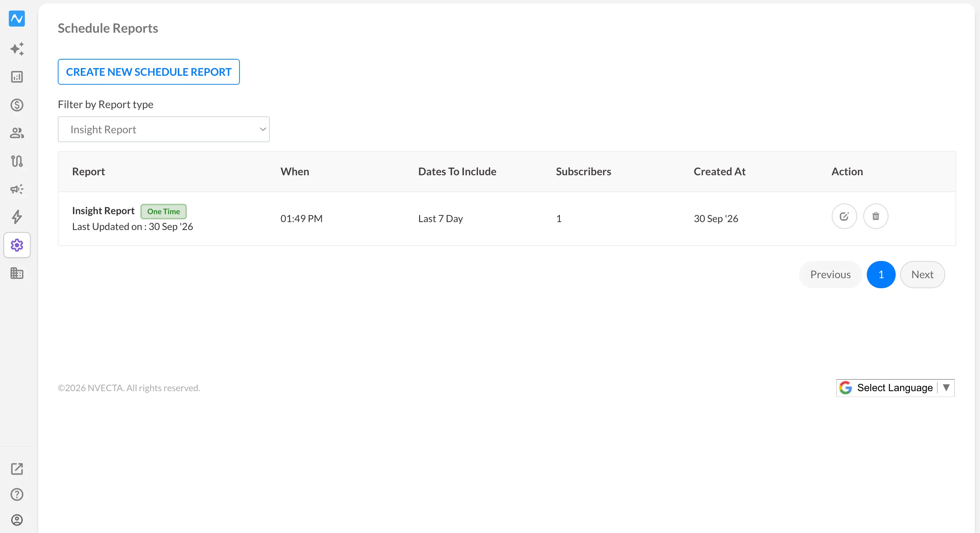The image size is (980, 533).
Task: Click the Created At column header
Action: click(x=720, y=172)
